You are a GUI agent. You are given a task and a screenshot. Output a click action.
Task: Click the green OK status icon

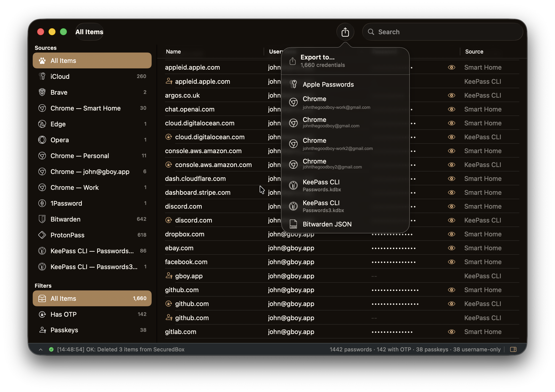tap(51, 349)
